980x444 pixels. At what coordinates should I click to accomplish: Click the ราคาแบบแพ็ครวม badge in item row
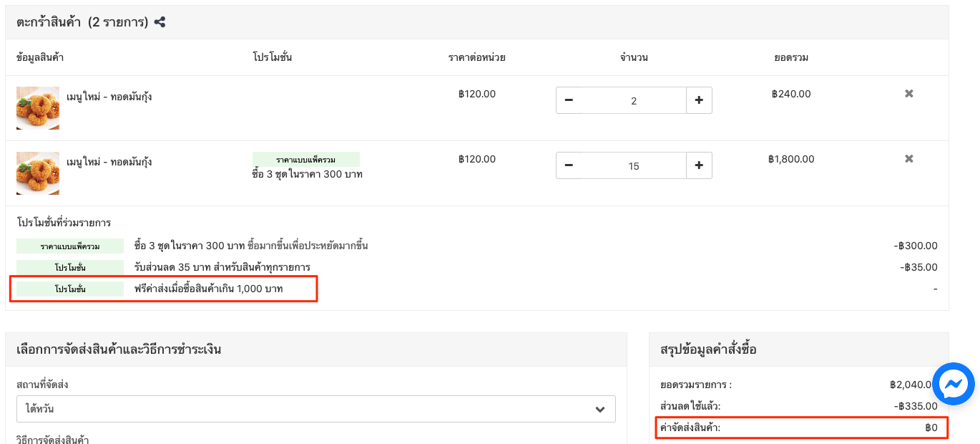(x=306, y=159)
